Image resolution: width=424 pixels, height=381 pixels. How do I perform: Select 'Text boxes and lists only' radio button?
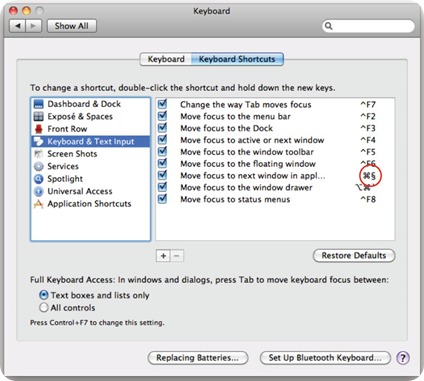pyautogui.click(x=44, y=295)
